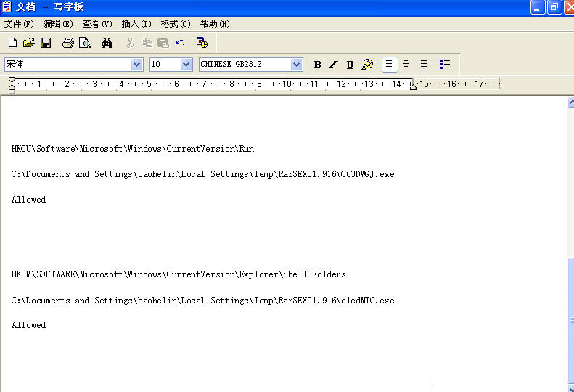Toggle bold formatting

coord(317,65)
